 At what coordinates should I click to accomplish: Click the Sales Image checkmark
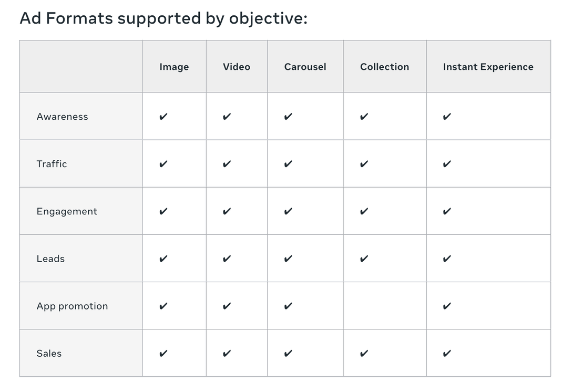tap(163, 353)
